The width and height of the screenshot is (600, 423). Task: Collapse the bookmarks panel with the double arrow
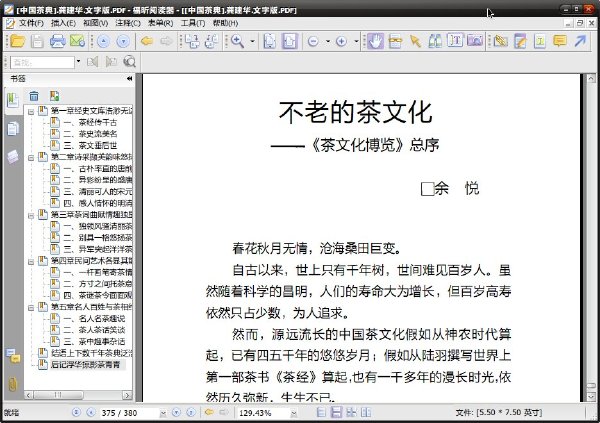129,78
